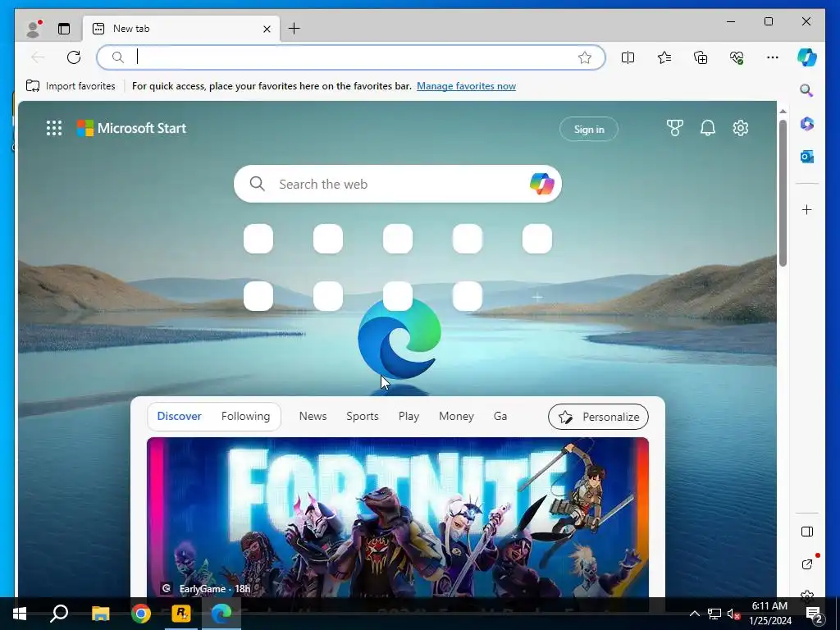Open split screen view
This screenshot has width=840, height=630.
point(628,57)
